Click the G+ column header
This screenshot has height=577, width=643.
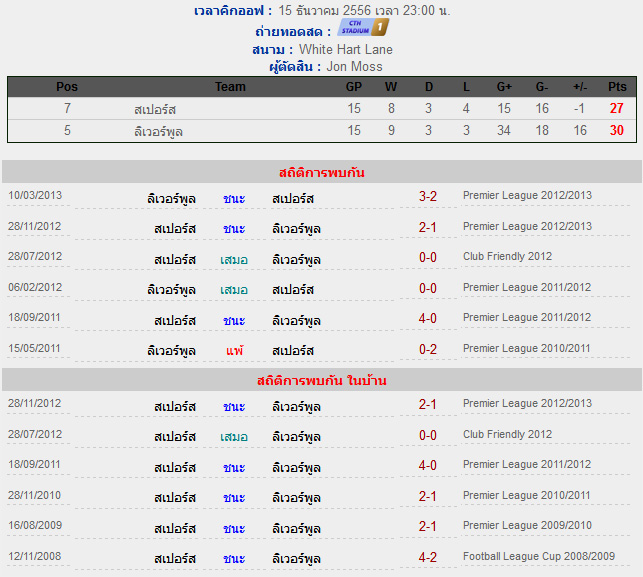504,87
